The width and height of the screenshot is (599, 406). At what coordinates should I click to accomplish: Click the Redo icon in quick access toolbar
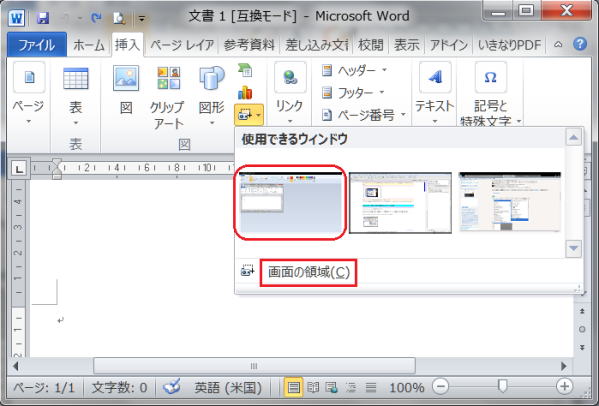click(x=96, y=18)
